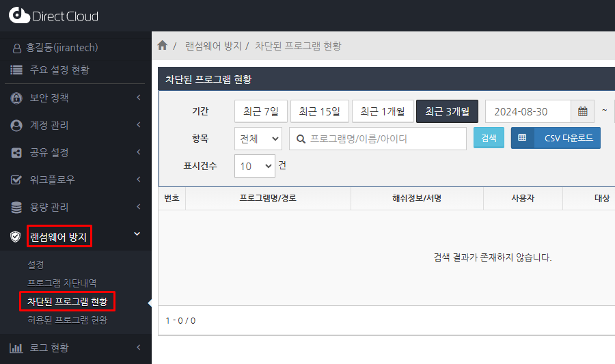
Task: Click the 용량 관리 database icon
Action: tap(16, 207)
